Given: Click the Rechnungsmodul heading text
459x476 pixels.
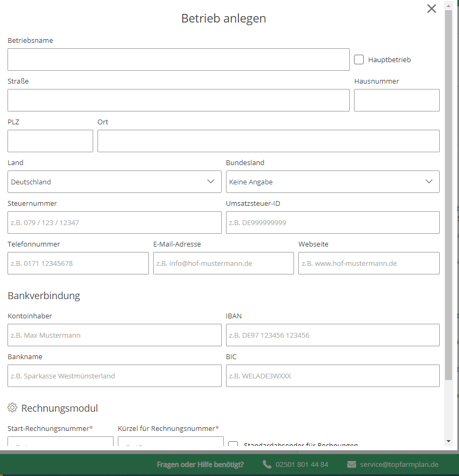Looking at the screenshot, I should pos(59,408).
